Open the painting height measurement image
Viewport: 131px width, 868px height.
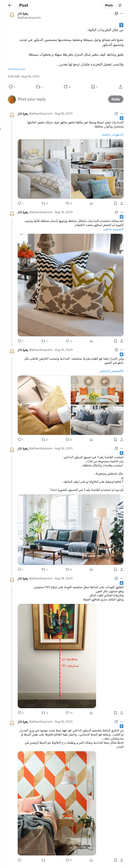tap(57, 656)
